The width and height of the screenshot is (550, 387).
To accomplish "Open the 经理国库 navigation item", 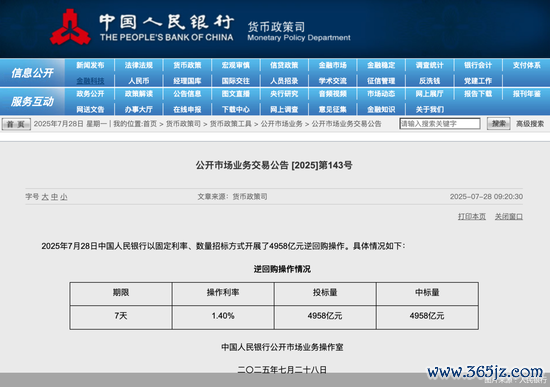I will [187, 81].
